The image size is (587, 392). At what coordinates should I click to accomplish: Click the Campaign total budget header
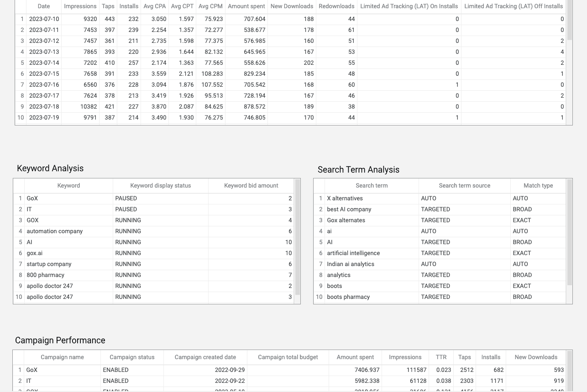288,357
